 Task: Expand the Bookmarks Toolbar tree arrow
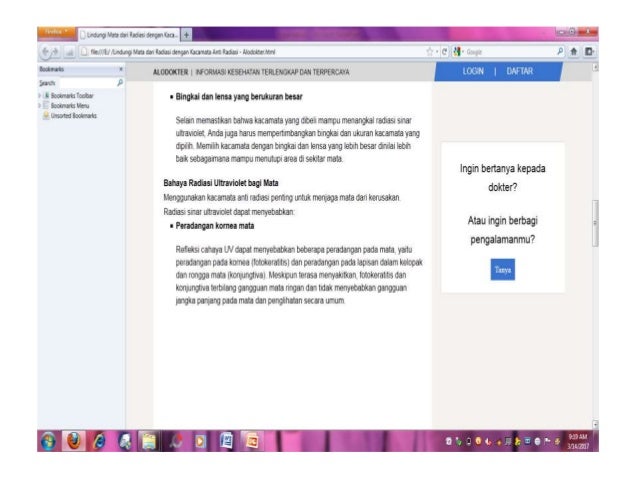pyautogui.click(x=40, y=95)
